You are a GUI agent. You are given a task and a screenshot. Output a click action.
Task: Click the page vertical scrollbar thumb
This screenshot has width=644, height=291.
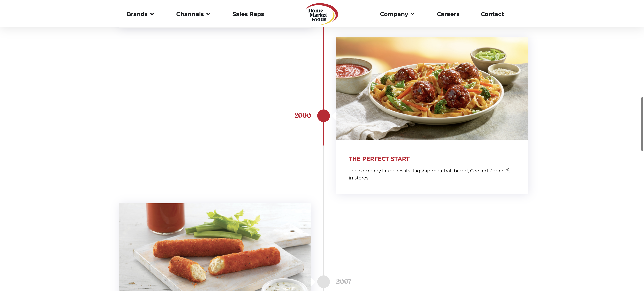pos(642,124)
